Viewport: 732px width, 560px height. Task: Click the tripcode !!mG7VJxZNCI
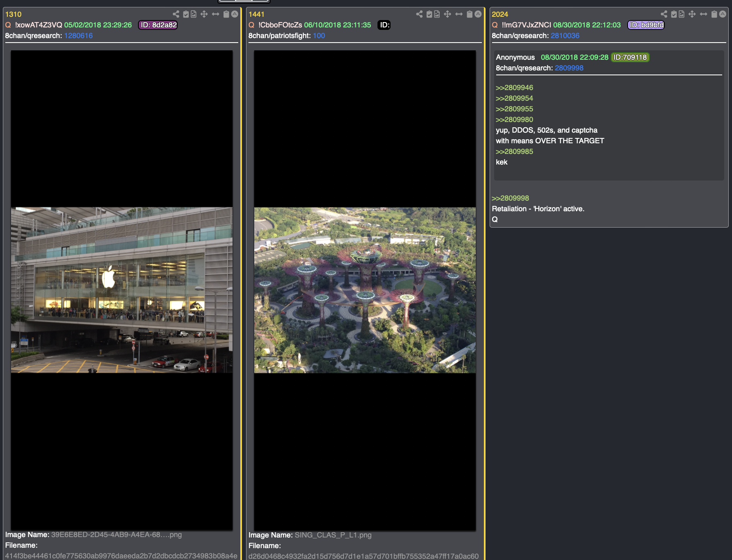[526, 25]
